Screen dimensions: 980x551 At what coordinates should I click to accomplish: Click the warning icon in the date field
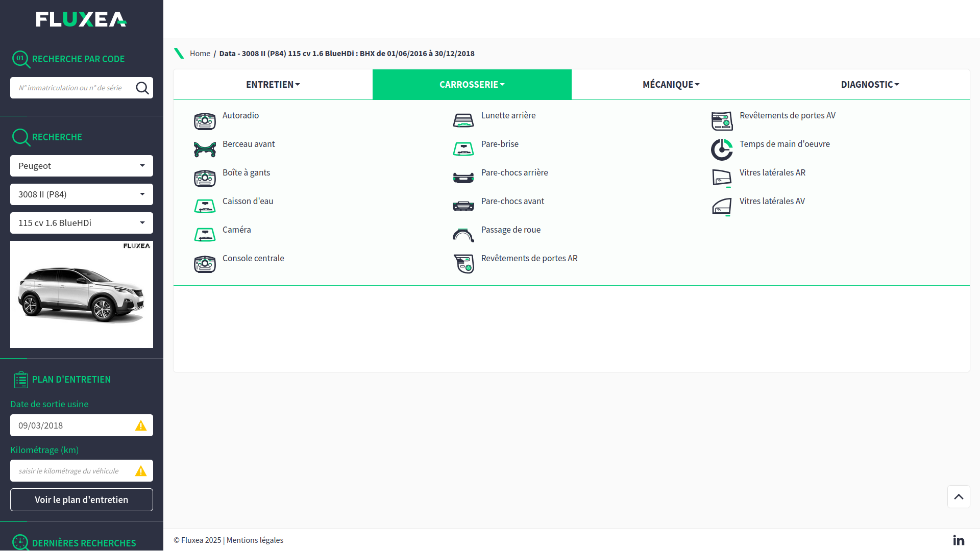pyautogui.click(x=141, y=425)
